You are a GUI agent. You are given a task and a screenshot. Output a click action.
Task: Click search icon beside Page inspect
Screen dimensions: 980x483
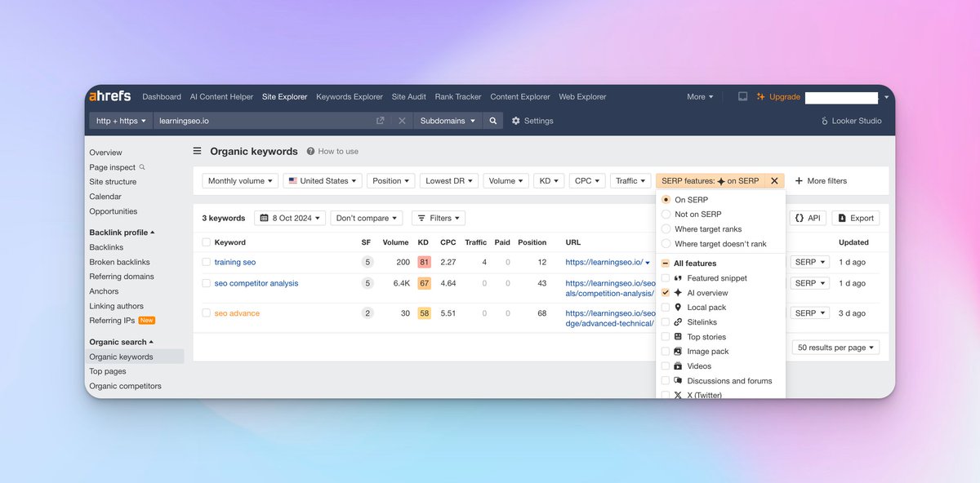[142, 166]
